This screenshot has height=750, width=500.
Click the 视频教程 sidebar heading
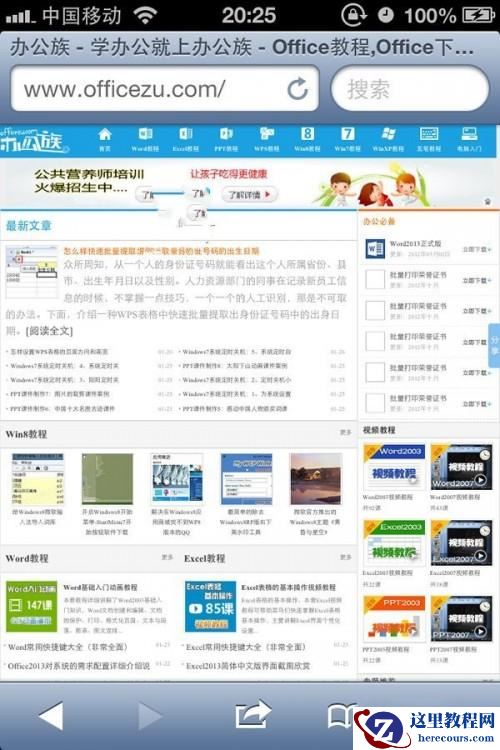(379, 430)
